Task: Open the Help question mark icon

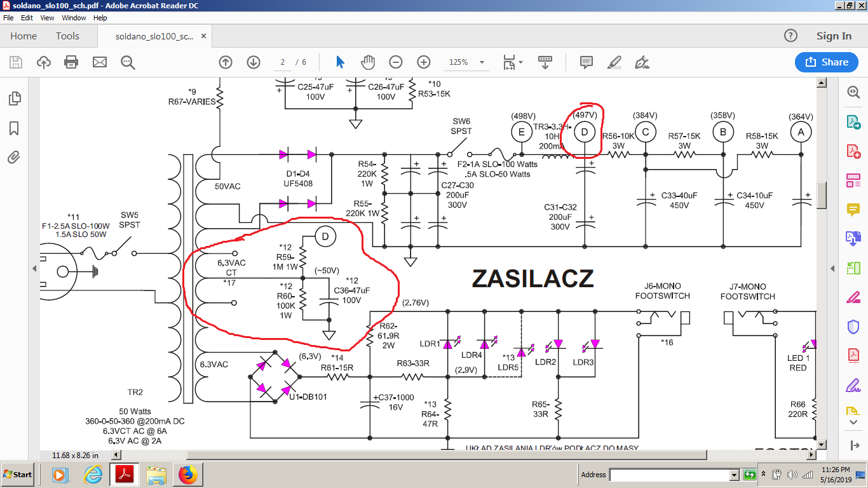Action: 790,36
